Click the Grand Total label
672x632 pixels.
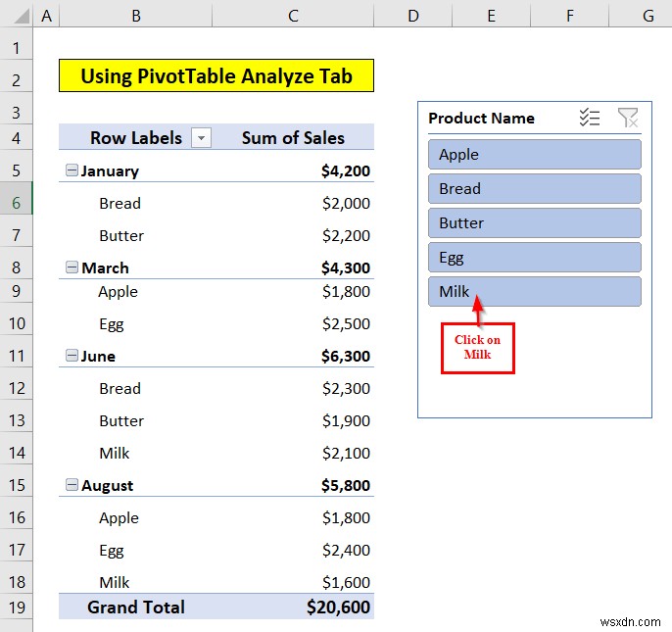[x=136, y=608]
